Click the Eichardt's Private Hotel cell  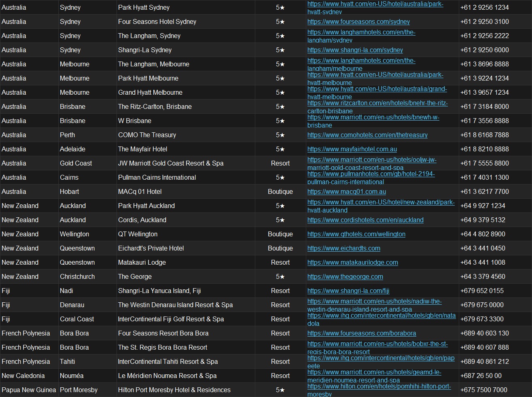[186, 248]
